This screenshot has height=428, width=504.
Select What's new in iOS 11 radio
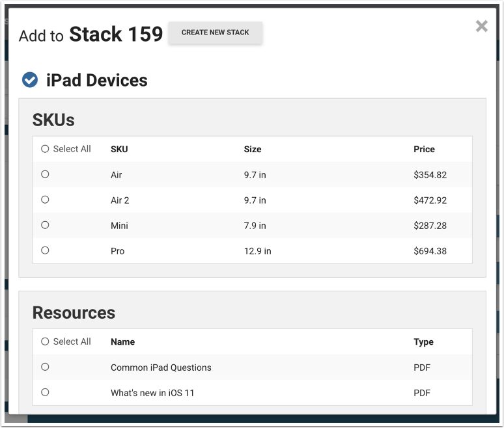45,392
